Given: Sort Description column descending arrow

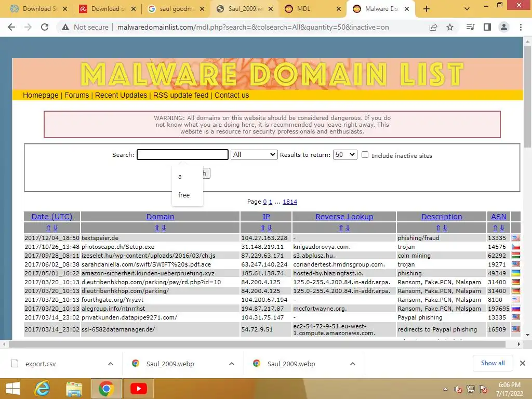Looking at the screenshot, I should pos(445,228).
